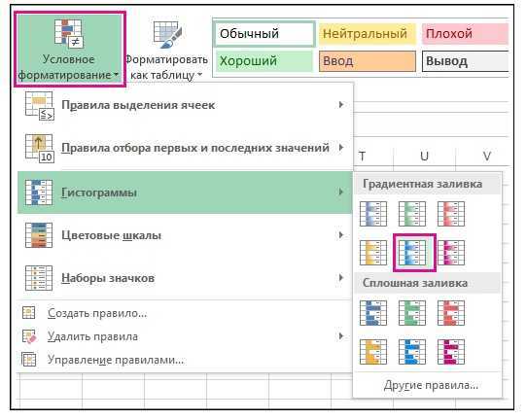
Task: Apply the Нейтральный cell style
Action: (368, 34)
